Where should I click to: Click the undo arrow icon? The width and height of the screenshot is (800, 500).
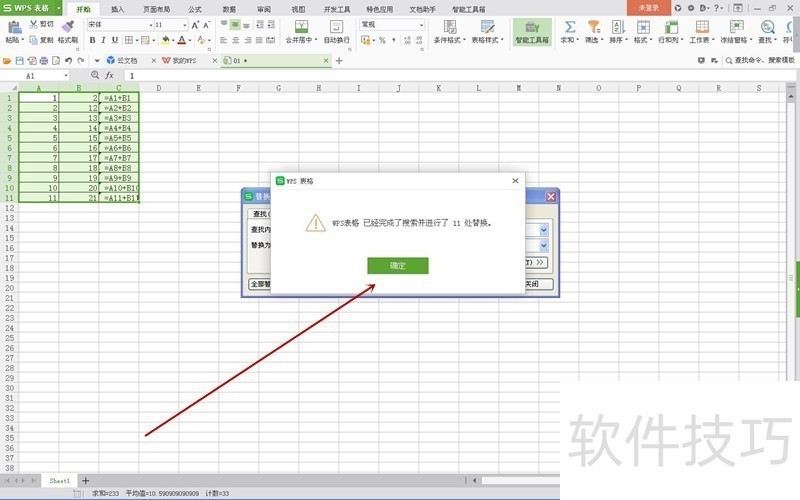pyautogui.click(x=68, y=61)
